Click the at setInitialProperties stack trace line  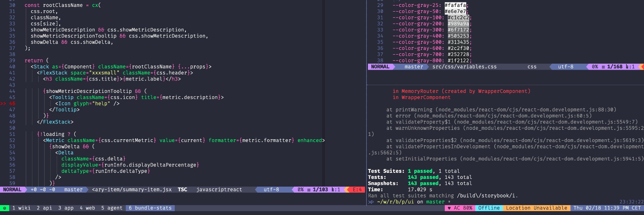click(x=515, y=159)
